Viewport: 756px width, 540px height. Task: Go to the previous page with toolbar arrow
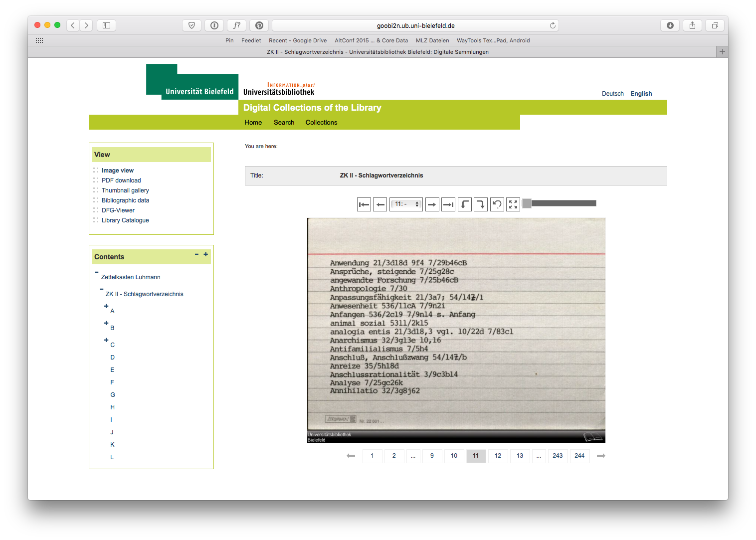[380, 204]
